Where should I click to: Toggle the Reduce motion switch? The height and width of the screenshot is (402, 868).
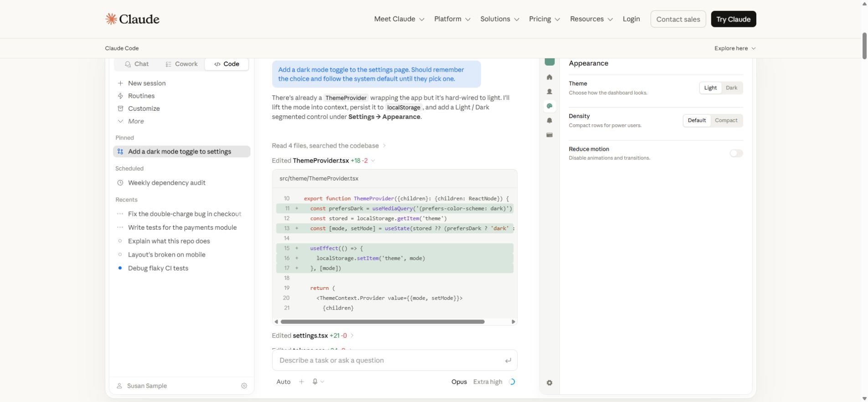[x=736, y=153]
